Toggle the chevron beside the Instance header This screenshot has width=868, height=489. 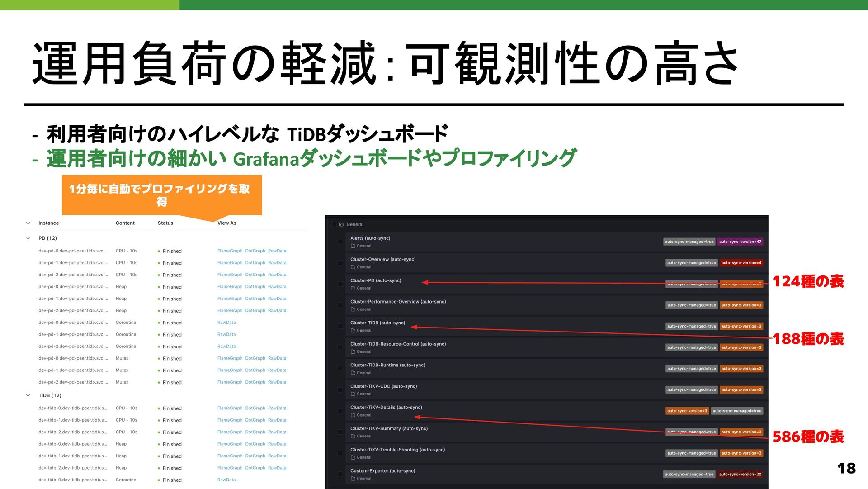point(28,223)
